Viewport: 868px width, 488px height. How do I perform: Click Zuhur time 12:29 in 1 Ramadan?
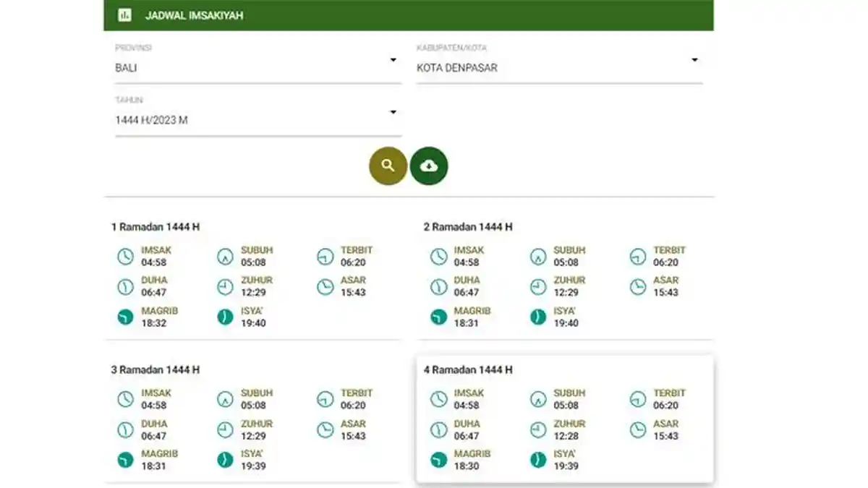click(253, 292)
